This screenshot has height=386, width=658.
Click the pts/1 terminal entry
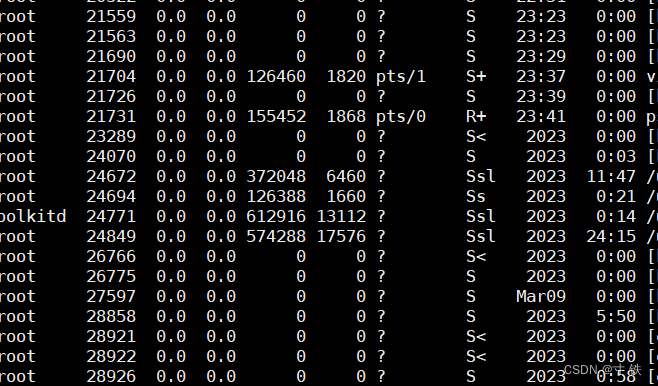pyautogui.click(x=401, y=77)
